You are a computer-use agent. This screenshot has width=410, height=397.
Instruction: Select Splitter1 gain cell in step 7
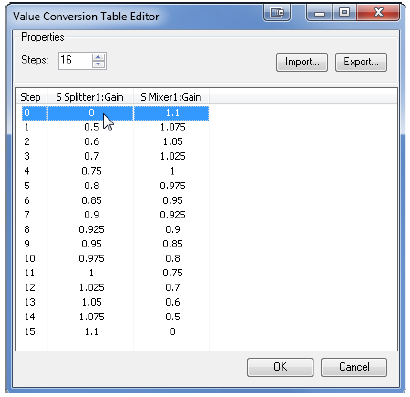tap(91, 215)
